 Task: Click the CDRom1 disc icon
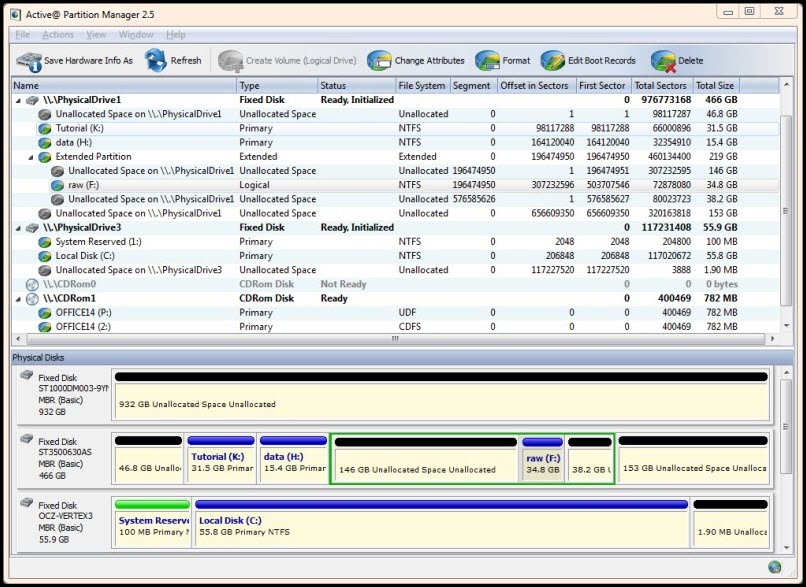[x=32, y=299]
